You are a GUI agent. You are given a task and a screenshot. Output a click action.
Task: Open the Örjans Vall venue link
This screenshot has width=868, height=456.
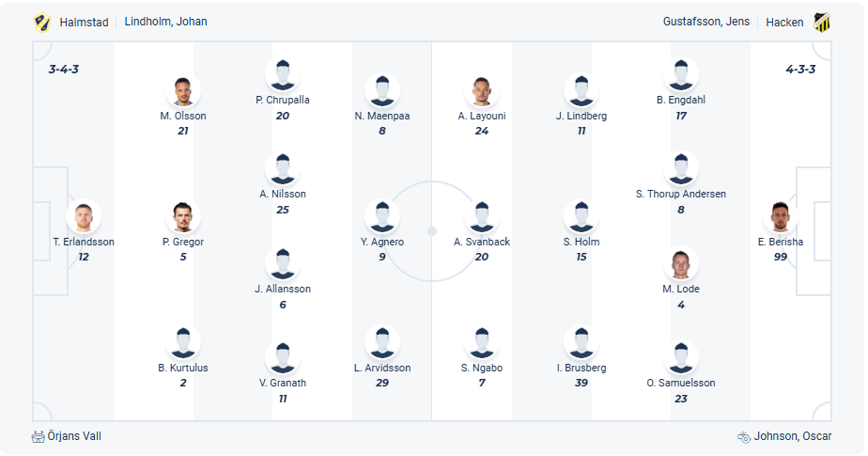click(74, 436)
